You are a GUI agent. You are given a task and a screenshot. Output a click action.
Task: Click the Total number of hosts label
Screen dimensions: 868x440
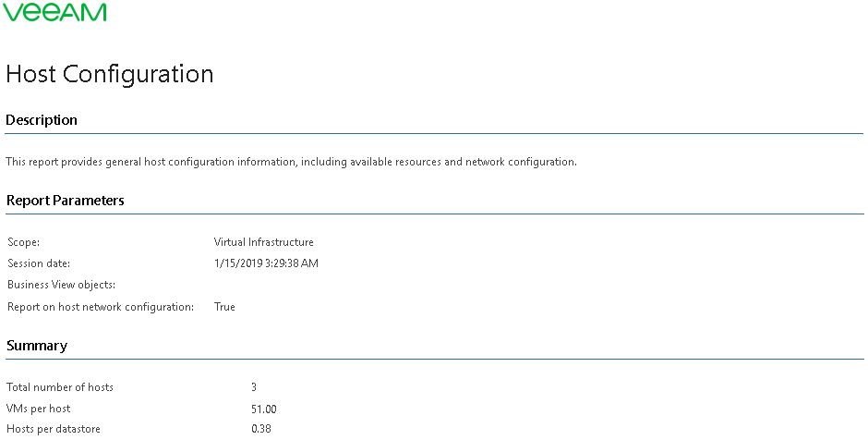click(x=60, y=387)
